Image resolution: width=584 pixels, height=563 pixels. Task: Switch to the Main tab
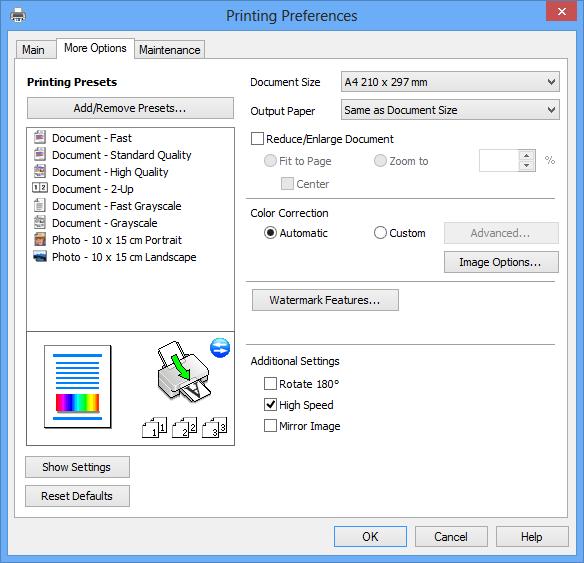(x=34, y=50)
